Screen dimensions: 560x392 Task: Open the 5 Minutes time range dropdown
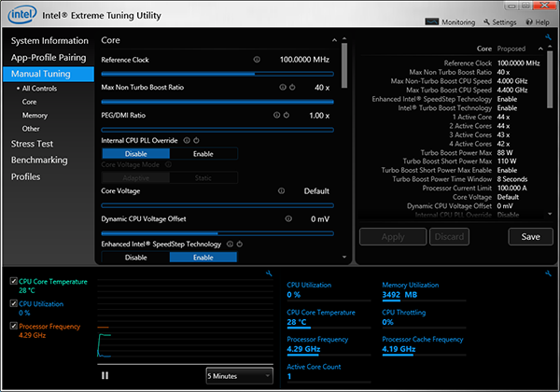(x=237, y=375)
